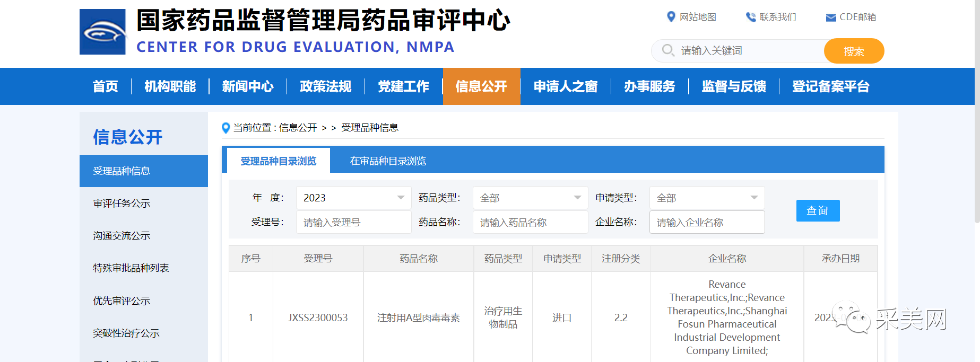Open the 办事服务 menu
980x362 pixels.
pos(649,86)
